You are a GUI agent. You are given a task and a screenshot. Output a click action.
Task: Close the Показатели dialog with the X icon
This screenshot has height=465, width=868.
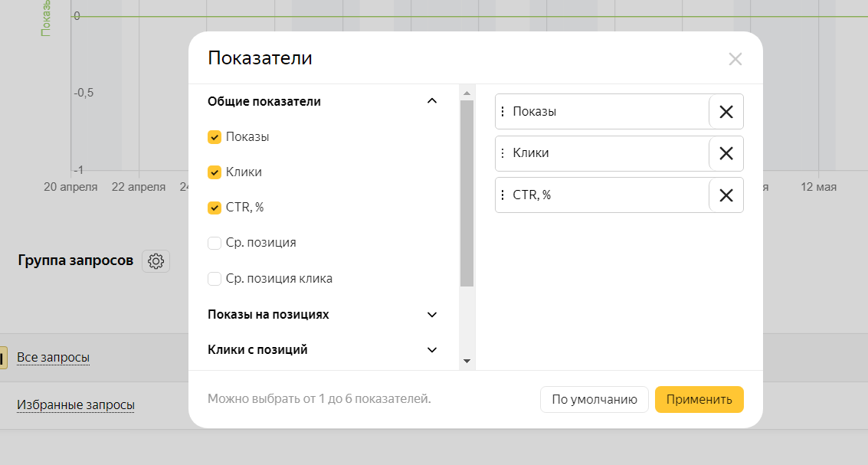point(735,58)
